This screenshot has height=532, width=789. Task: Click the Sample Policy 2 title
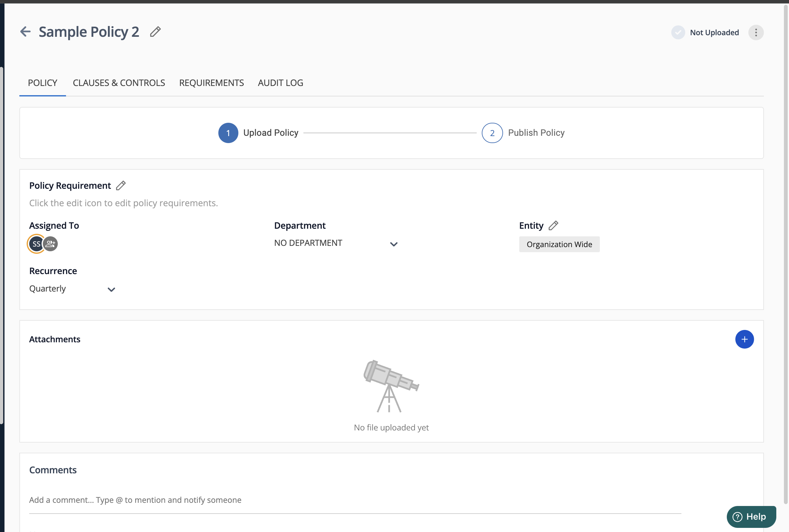click(x=89, y=32)
